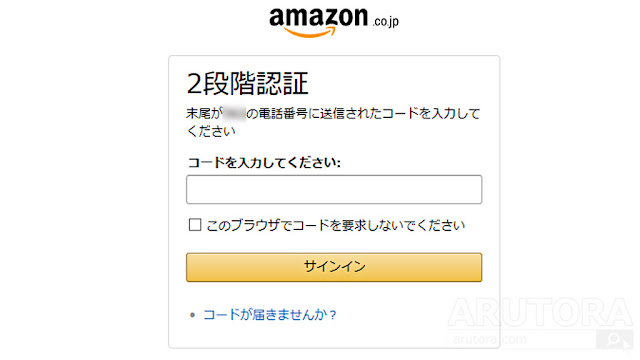Click the bullet before コードが届きませんか

coord(192,315)
